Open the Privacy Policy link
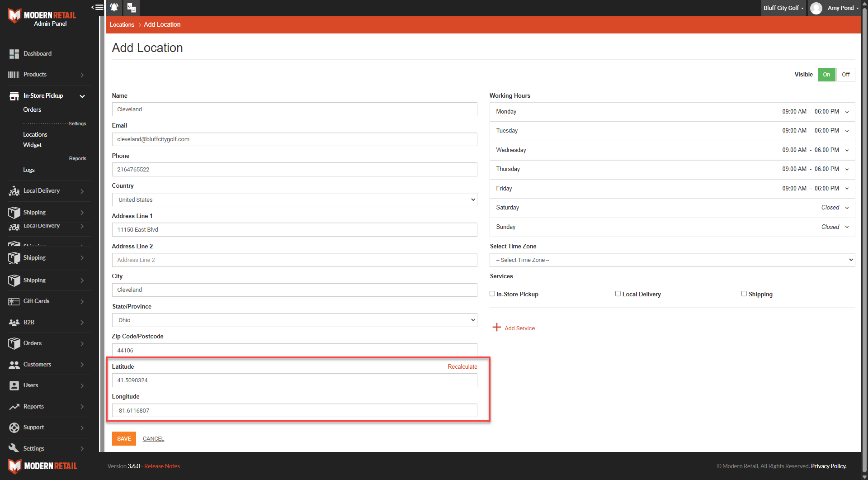Image resolution: width=868 pixels, height=480 pixels. tap(828, 466)
